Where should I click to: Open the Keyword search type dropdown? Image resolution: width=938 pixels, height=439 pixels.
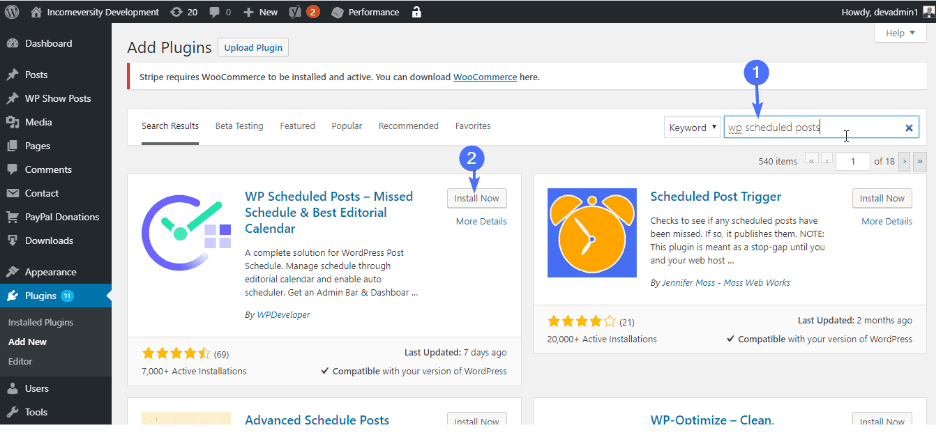[692, 127]
